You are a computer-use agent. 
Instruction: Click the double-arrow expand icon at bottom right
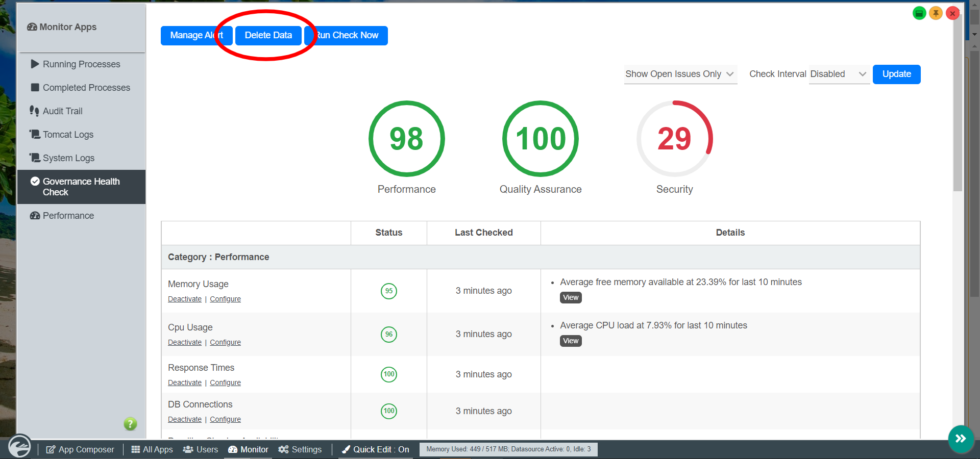coord(961,439)
